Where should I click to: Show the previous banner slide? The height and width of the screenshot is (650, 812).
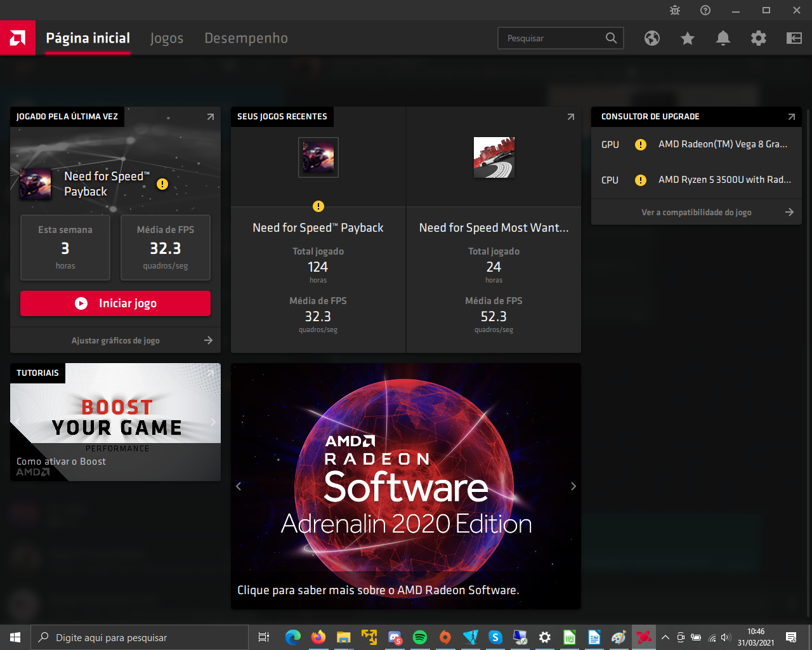pyautogui.click(x=239, y=486)
